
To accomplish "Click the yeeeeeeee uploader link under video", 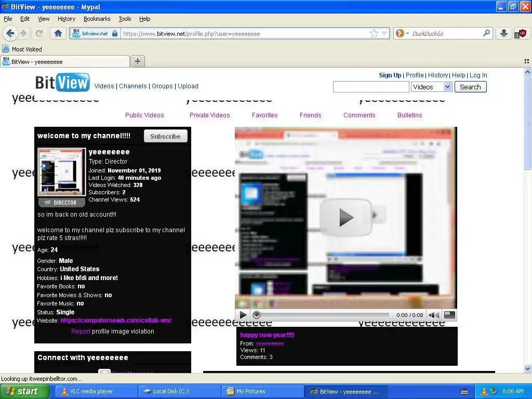I will (270, 343).
